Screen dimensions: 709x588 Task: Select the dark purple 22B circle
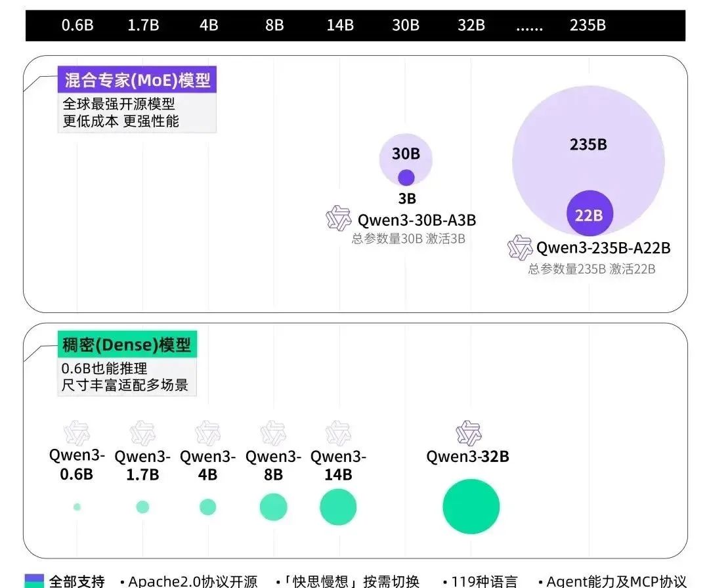(x=590, y=213)
